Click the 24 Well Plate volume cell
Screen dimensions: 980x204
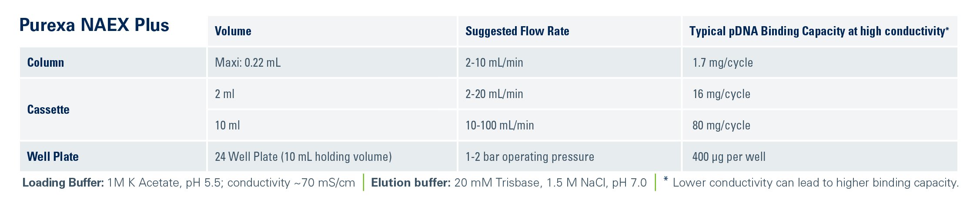coord(332,156)
